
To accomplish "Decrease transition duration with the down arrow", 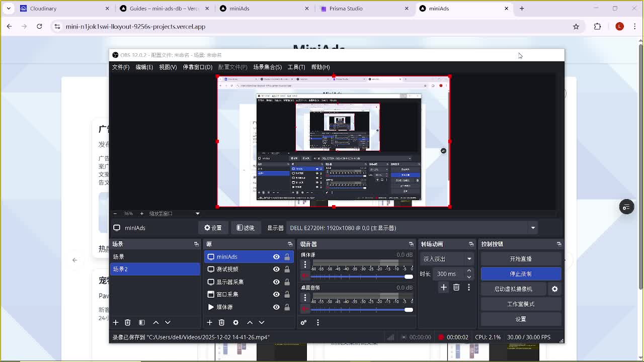I will click(469, 277).
